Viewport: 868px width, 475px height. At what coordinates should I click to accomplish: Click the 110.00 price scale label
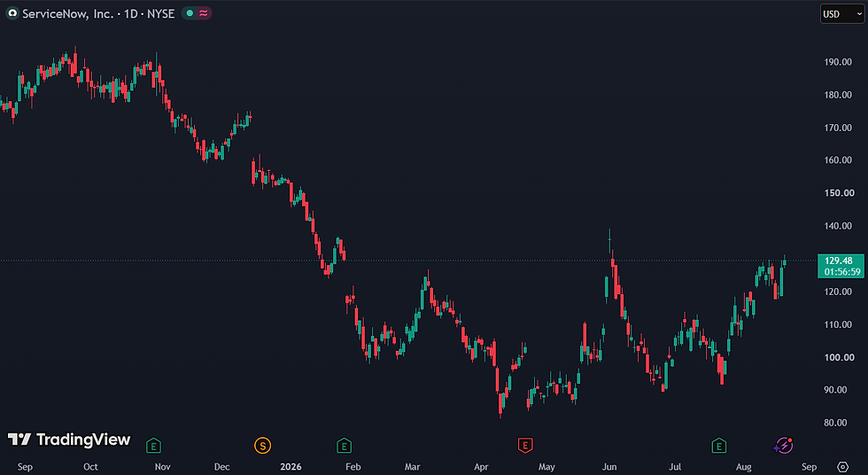click(x=838, y=324)
